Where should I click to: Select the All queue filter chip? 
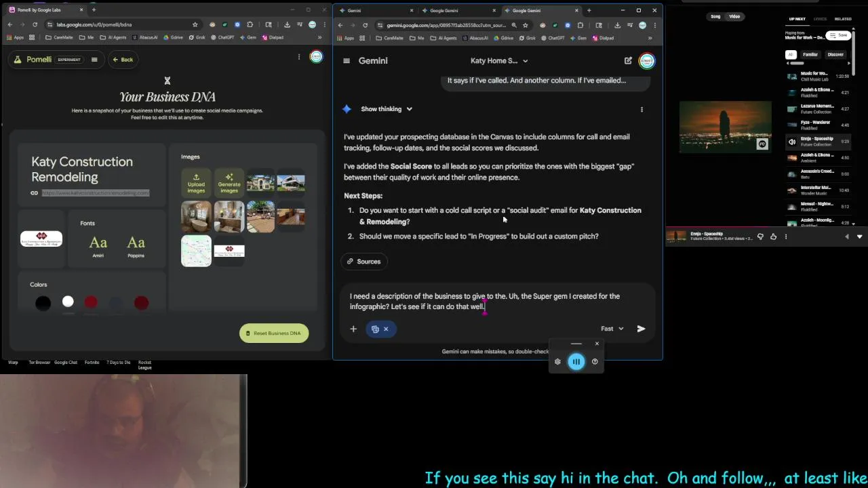[x=790, y=54]
